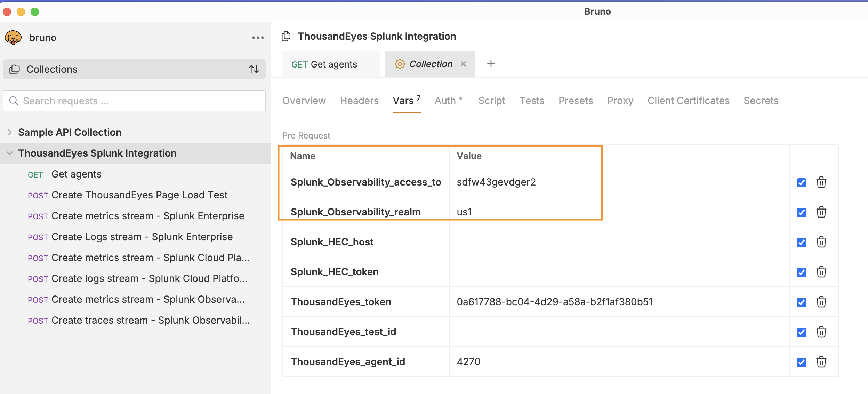Delete the Splunk_HEC_host variable with trash icon
The width and height of the screenshot is (868, 394).
[821, 242]
